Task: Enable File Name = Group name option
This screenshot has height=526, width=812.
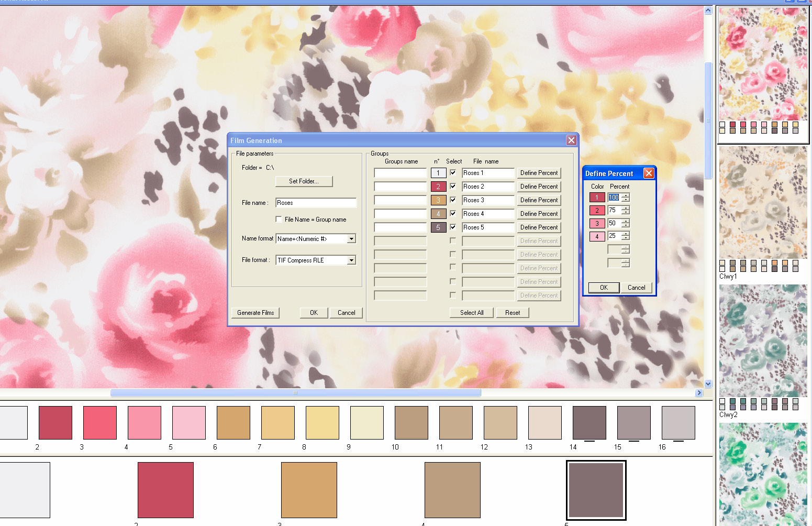Action: point(279,220)
